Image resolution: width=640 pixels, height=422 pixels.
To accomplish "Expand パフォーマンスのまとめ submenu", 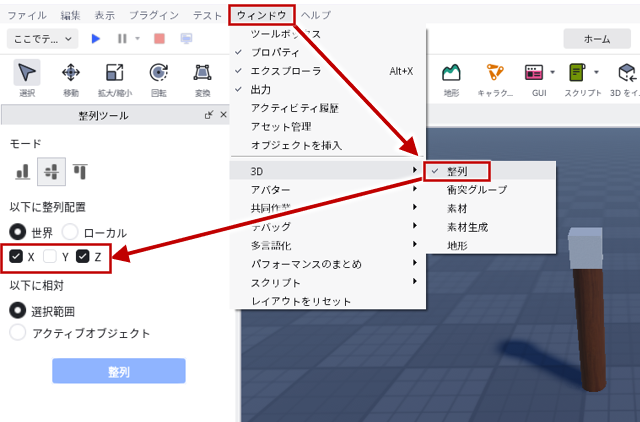I will (x=328, y=264).
